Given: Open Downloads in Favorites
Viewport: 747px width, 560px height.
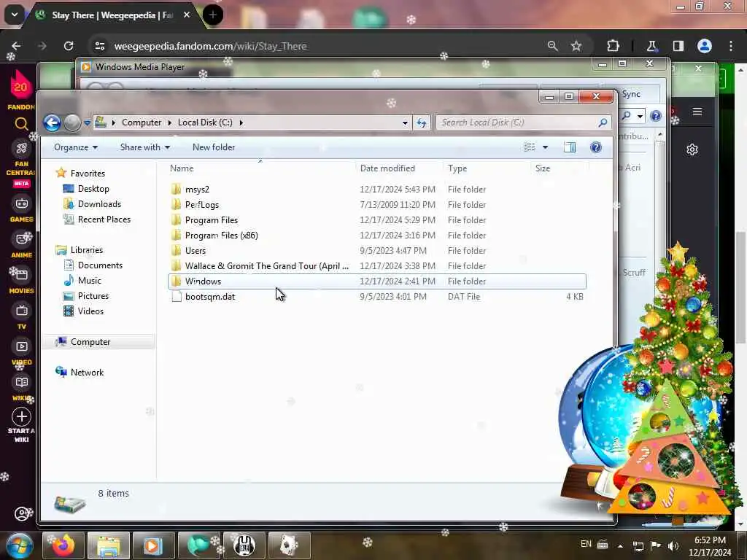Looking at the screenshot, I should 99,204.
